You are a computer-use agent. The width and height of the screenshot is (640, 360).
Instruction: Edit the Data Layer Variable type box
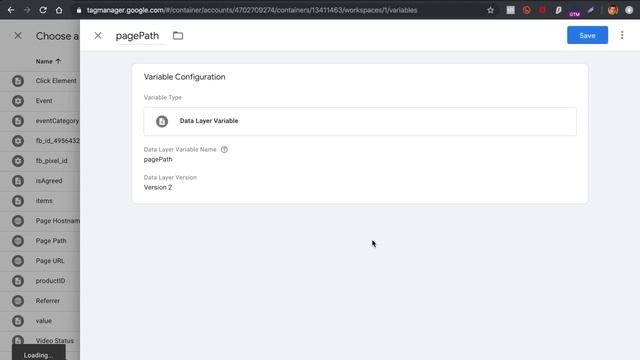coord(360,121)
